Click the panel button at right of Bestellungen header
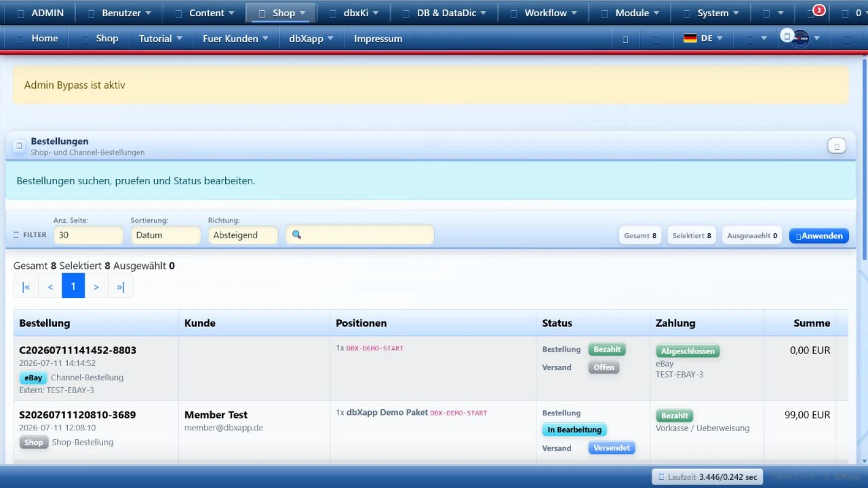The width and height of the screenshot is (868, 488). 837,146
